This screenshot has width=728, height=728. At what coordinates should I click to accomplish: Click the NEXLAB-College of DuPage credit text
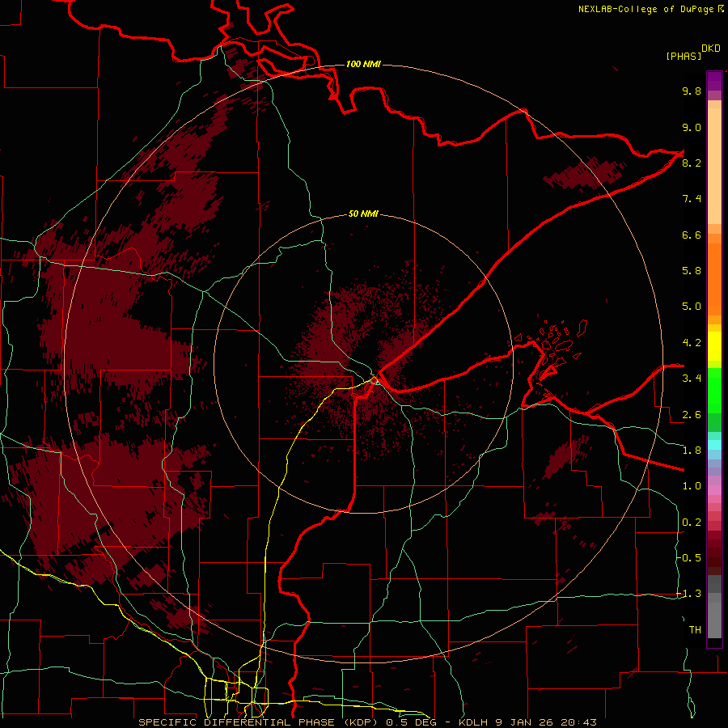(x=645, y=9)
